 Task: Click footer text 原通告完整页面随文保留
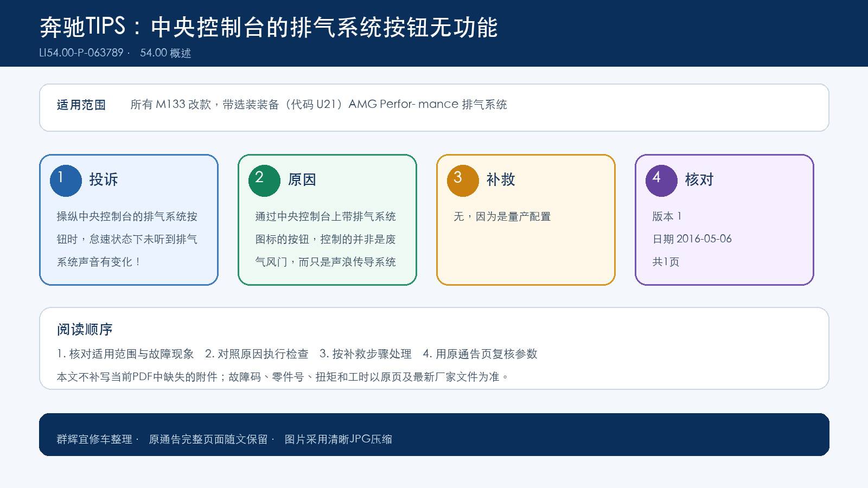(x=208, y=439)
